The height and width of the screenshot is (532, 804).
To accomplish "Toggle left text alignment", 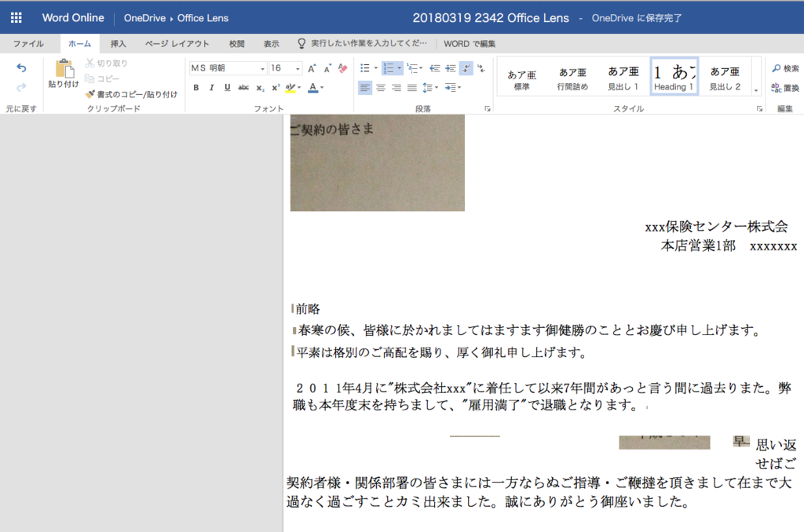I will tap(364, 88).
